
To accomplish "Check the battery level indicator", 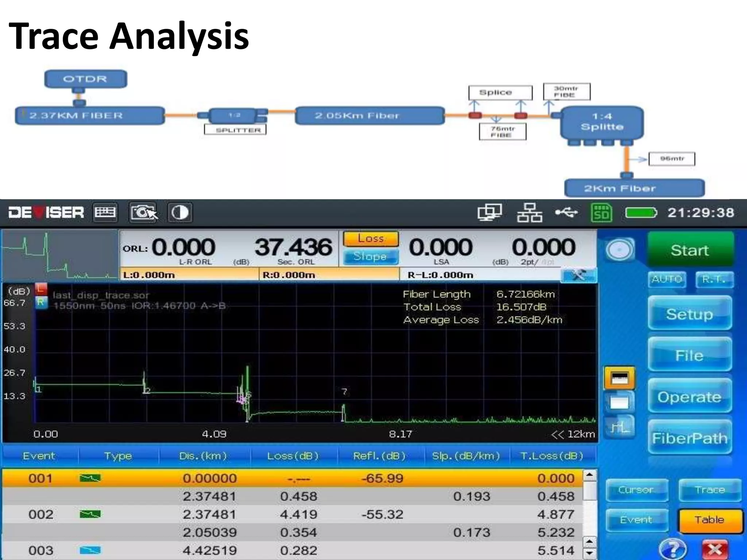I will (641, 213).
